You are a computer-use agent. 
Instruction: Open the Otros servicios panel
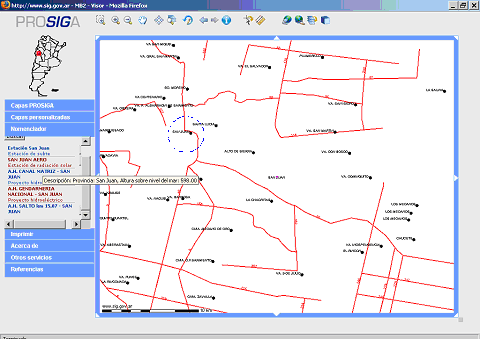49,257
